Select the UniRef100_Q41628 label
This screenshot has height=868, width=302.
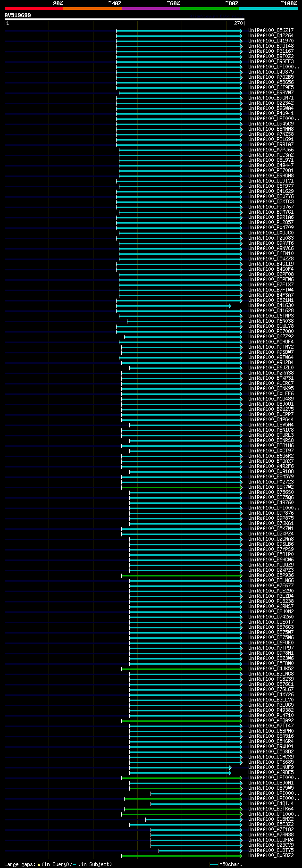[x=271, y=310]
